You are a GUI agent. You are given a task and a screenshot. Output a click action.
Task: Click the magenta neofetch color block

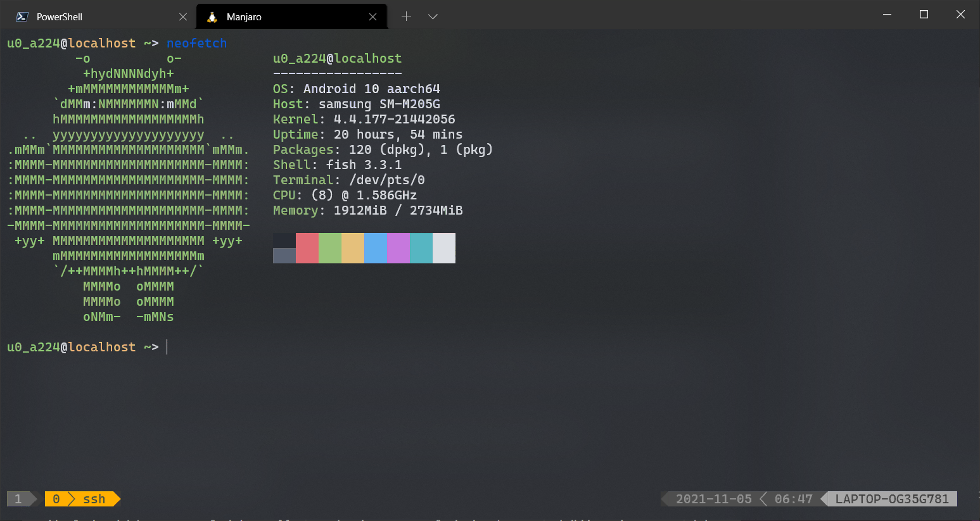coord(398,248)
